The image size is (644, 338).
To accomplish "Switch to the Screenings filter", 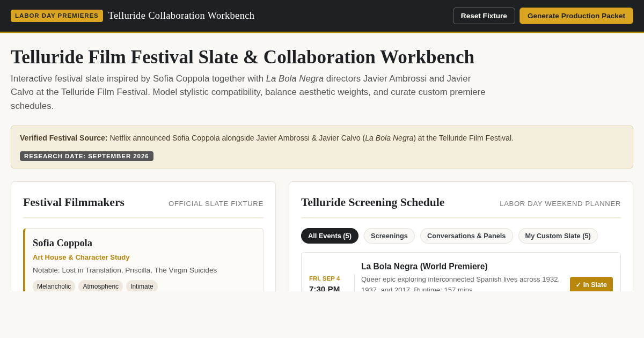I will [x=389, y=236].
